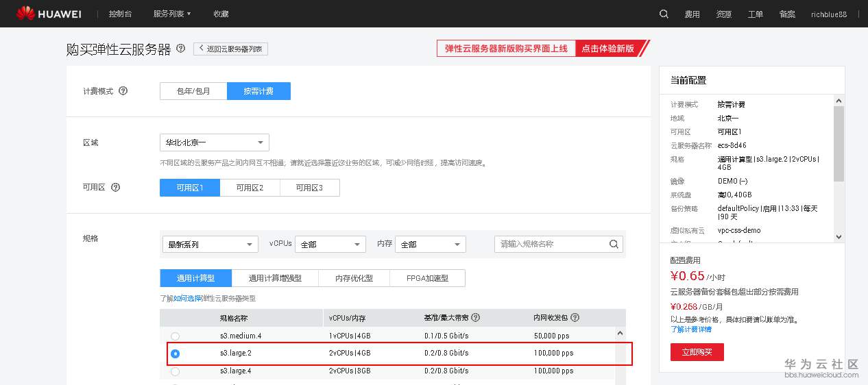Switch to 内存优化型 tab
868x385 pixels.
354,278
